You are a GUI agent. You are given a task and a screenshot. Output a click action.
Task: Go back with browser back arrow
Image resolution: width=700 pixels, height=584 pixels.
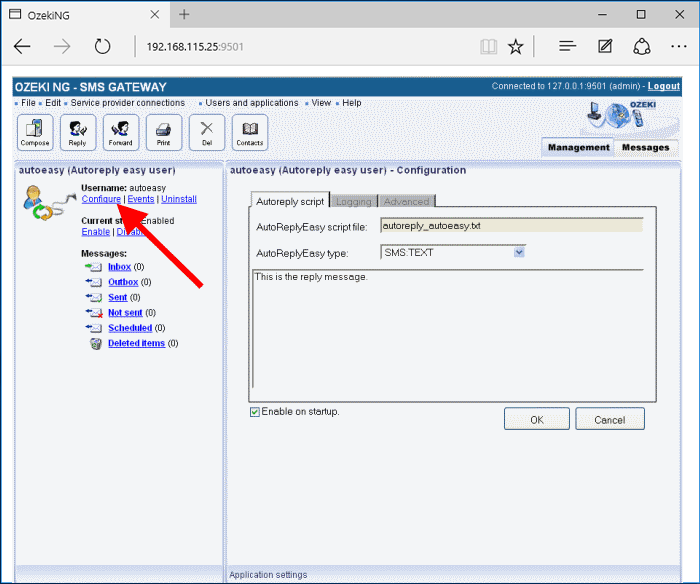pos(22,46)
